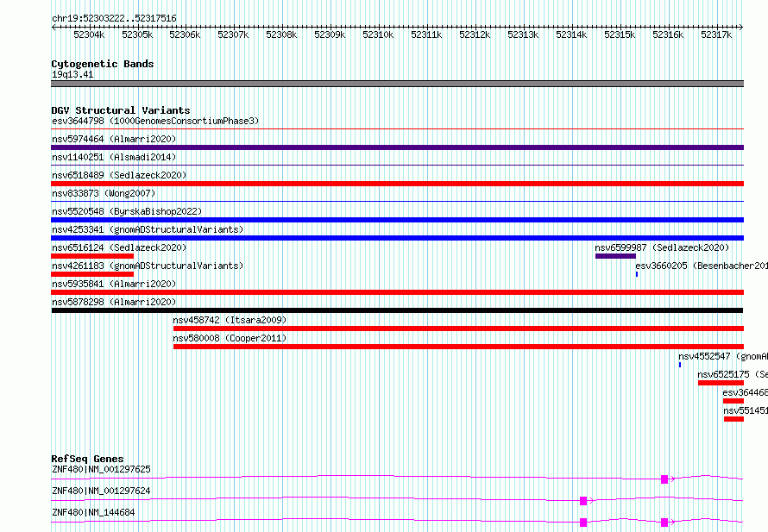Open the ZNF480|NM_144684 transcript label
The image size is (768, 532).
pos(93,512)
